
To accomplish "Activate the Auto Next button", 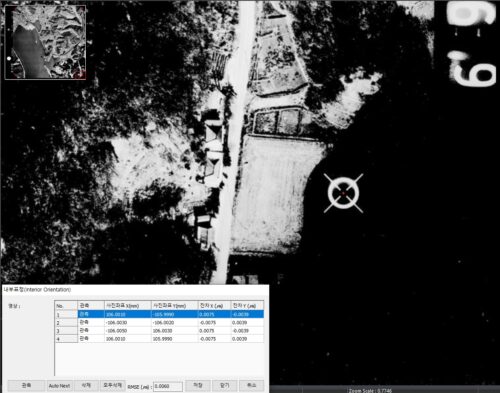I will [x=59, y=386].
